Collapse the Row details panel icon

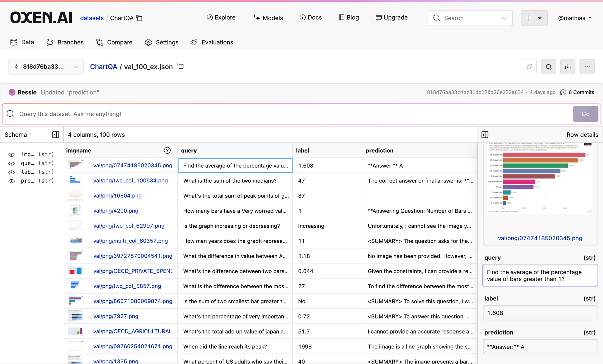485,135
